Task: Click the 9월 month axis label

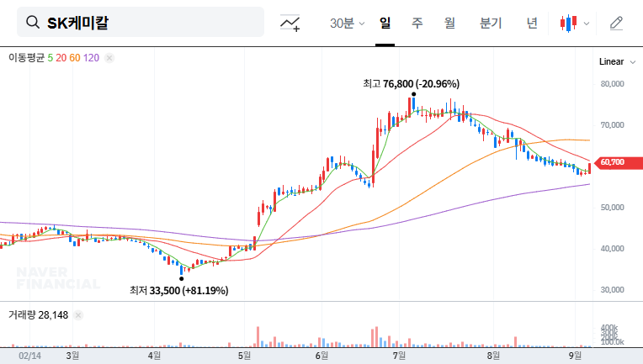Action: click(575, 356)
